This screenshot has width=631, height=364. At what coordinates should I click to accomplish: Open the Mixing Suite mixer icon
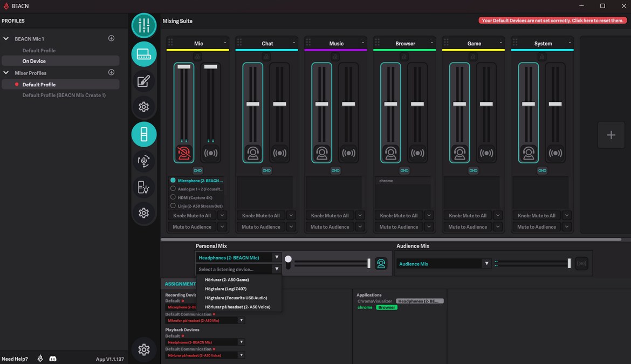tap(143, 25)
